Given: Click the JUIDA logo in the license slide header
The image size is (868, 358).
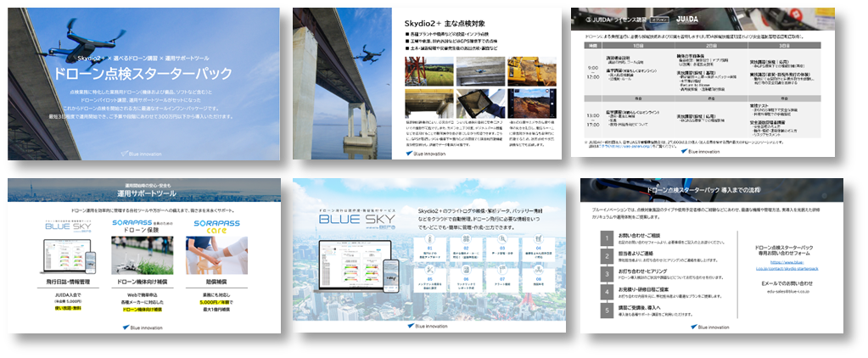Looking at the screenshot, I should pos(688,20).
